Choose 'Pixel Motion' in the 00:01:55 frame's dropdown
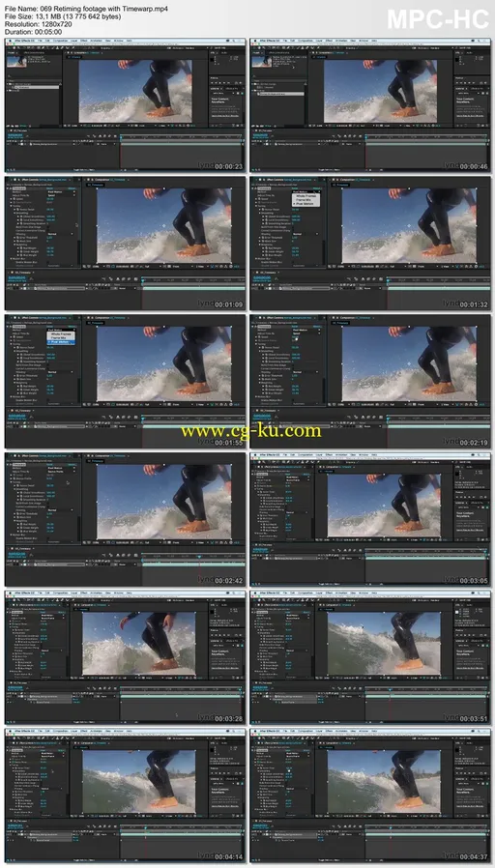495x868 pixels. (61, 342)
